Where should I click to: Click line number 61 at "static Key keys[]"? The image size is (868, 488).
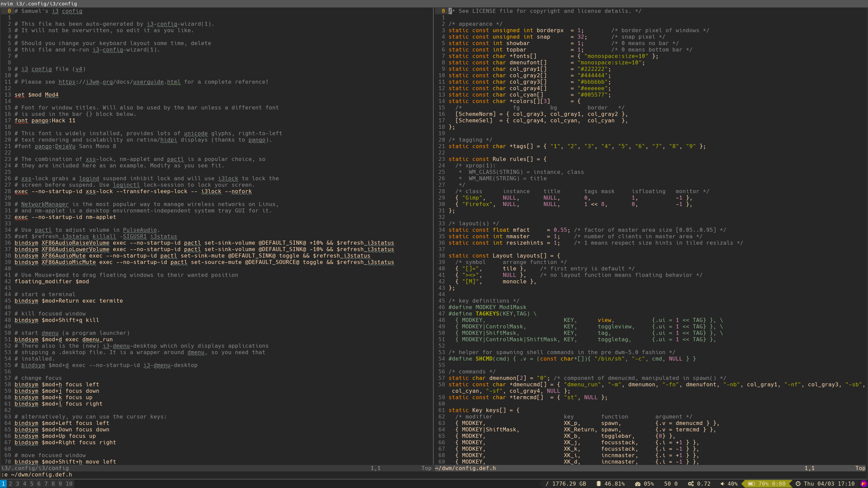[441, 410]
